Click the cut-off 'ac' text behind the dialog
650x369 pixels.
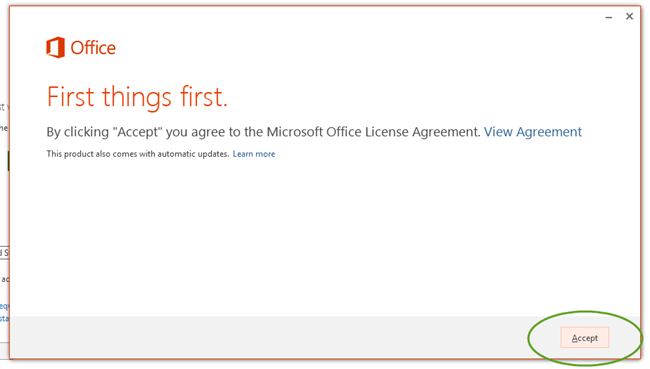(x=5, y=279)
